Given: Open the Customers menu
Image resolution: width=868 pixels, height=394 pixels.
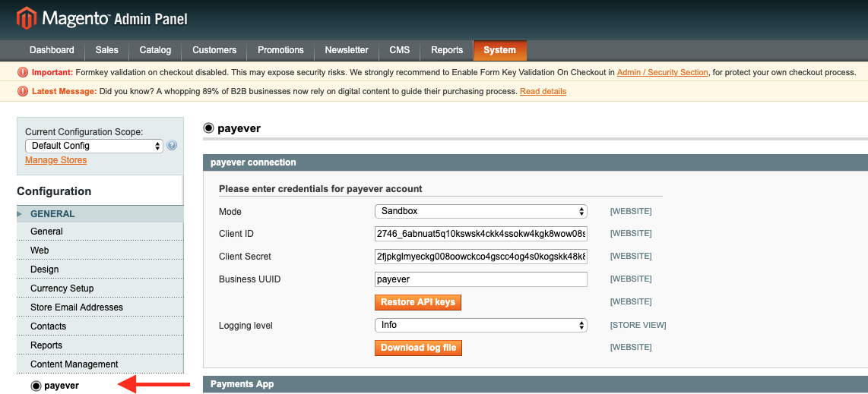Looking at the screenshot, I should [x=214, y=50].
